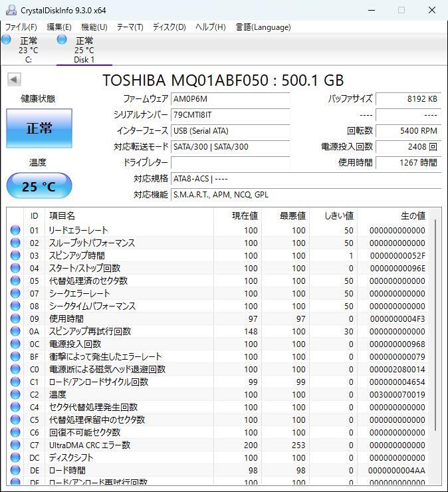The height and width of the screenshot is (492, 448).
Task: Click the 正常 health status button
Action: tap(39, 128)
